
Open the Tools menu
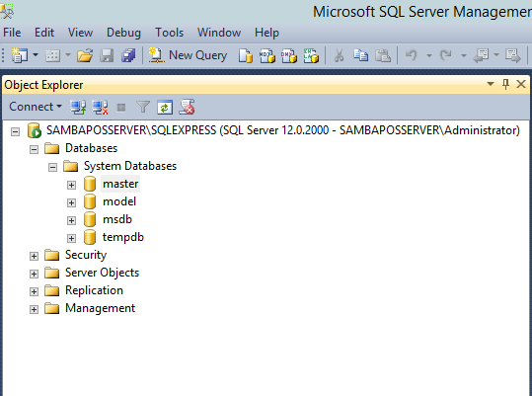170,33
